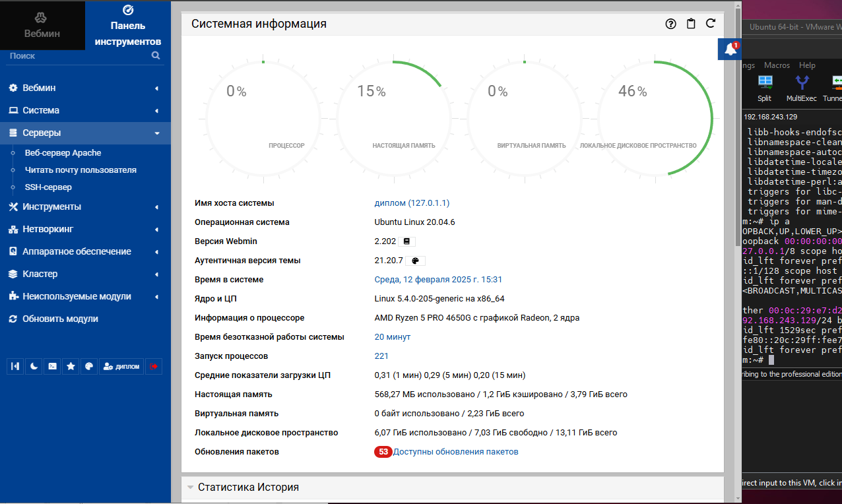Click the theme version palette icon
Screen dimensions: 842x504
(415, 261)
